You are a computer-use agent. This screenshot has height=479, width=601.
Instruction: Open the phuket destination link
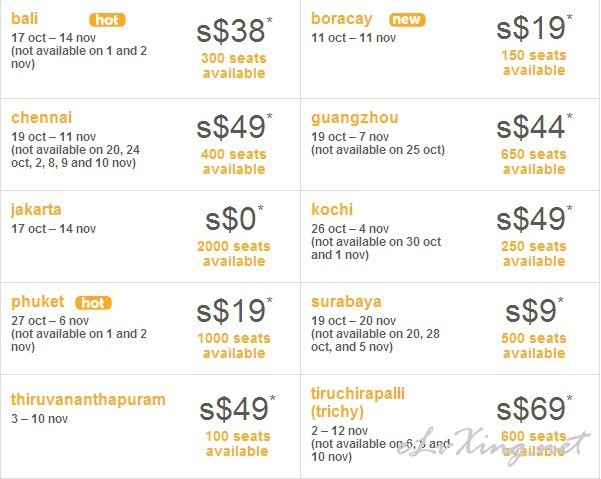[38, 302]
